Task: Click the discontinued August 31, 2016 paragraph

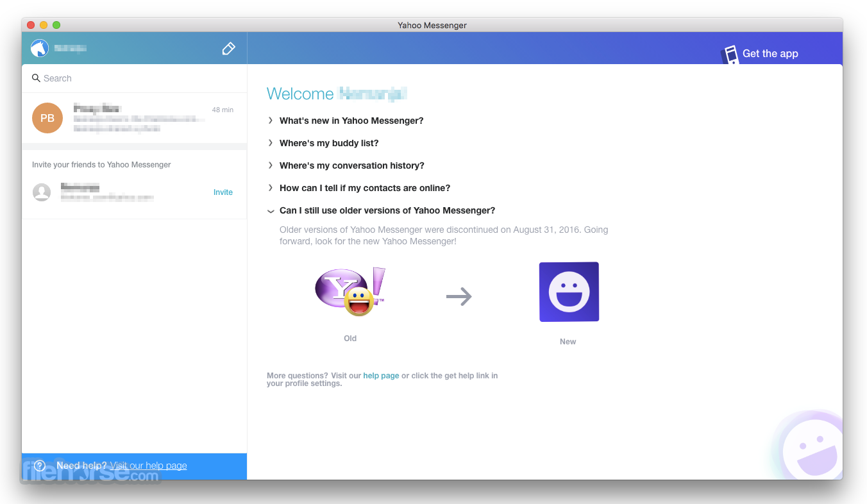Action: point(444,235)
